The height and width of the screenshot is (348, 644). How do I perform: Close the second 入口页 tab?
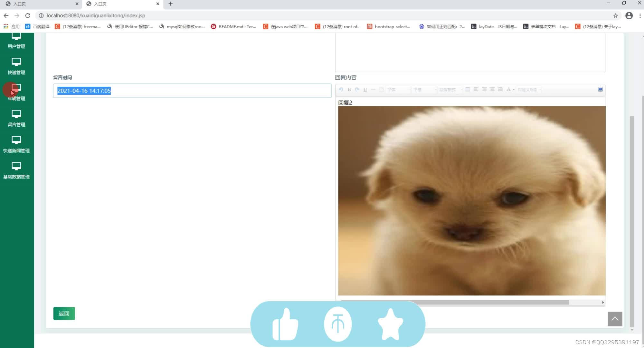[x=158, y=4]
